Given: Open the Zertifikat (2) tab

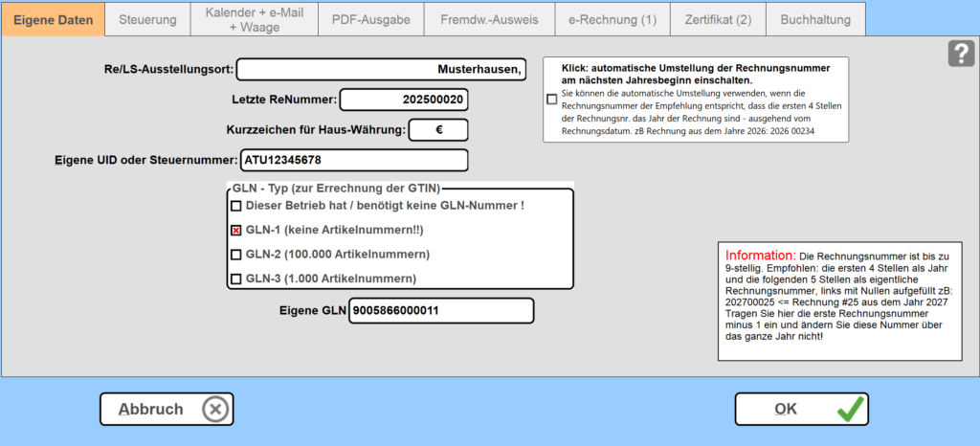Looking at the screenshot, I should (x=718, y=19).
